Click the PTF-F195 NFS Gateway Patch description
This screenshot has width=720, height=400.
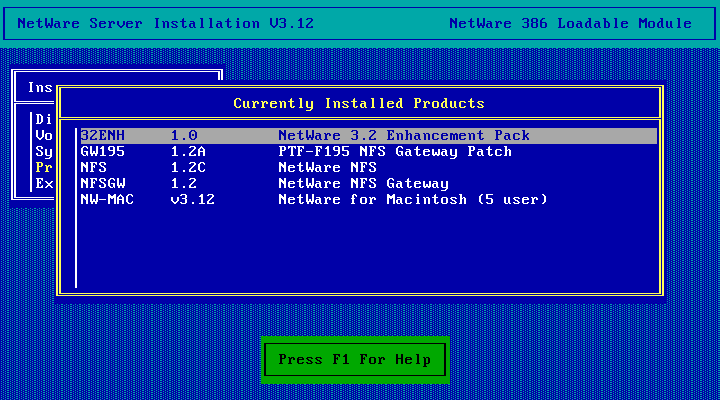coord(395,152)
